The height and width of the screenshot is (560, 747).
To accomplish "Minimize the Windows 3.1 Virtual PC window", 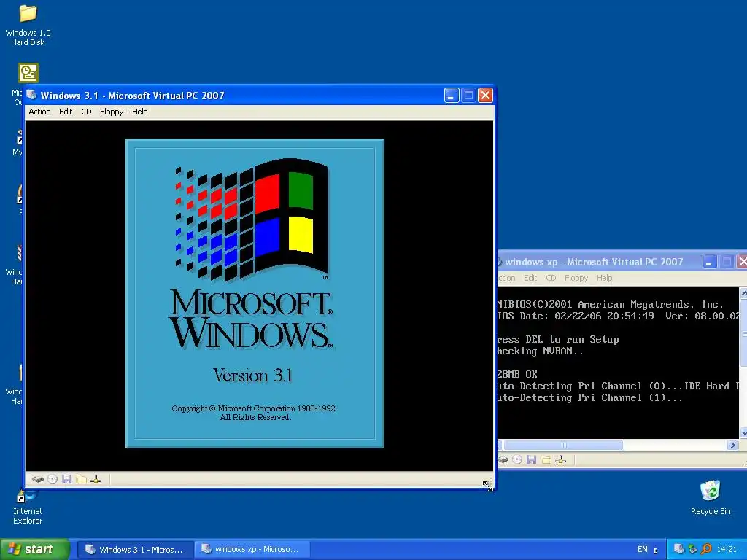I will point(452,96).
